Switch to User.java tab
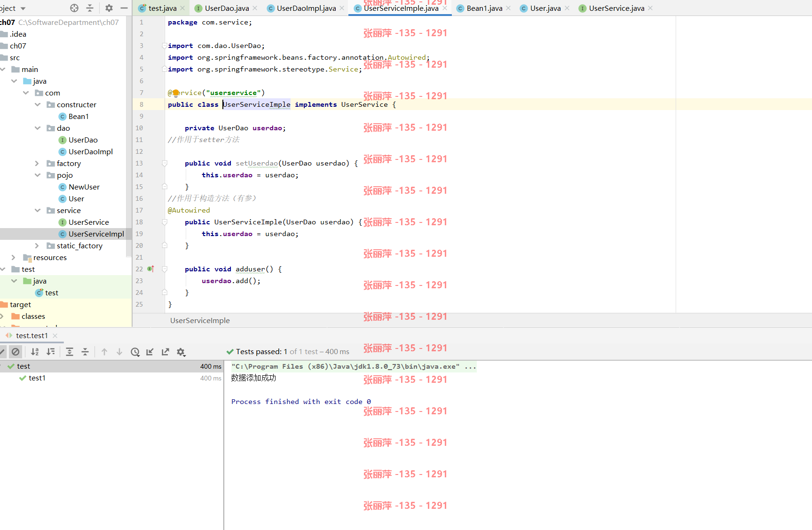This screenshot has height=530, width=812. 545,8
